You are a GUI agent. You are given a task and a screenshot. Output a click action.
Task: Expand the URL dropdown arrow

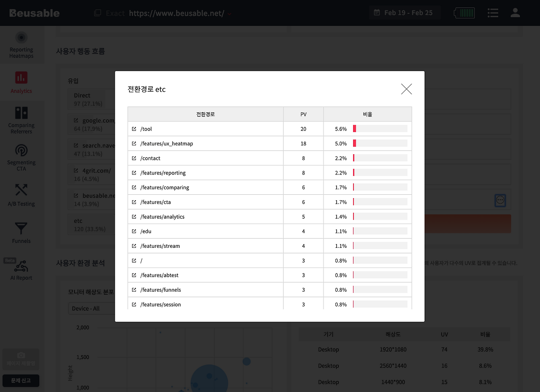tap(229, 14)
